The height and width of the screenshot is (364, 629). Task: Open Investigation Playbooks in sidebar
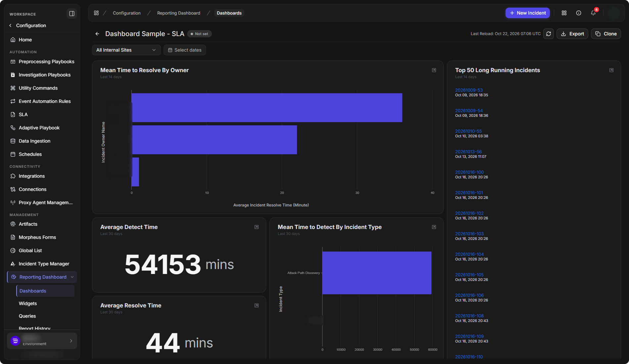[x=42, y=75]
